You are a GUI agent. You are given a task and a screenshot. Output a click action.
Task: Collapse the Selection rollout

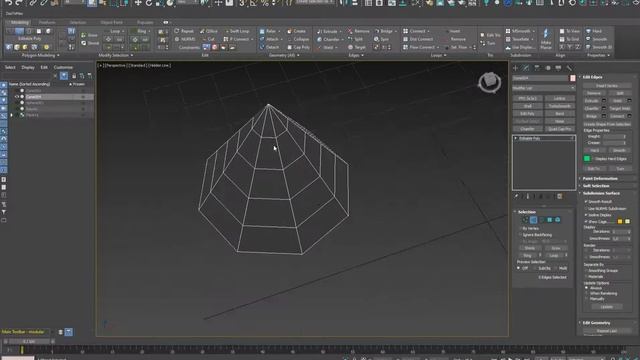544,212
